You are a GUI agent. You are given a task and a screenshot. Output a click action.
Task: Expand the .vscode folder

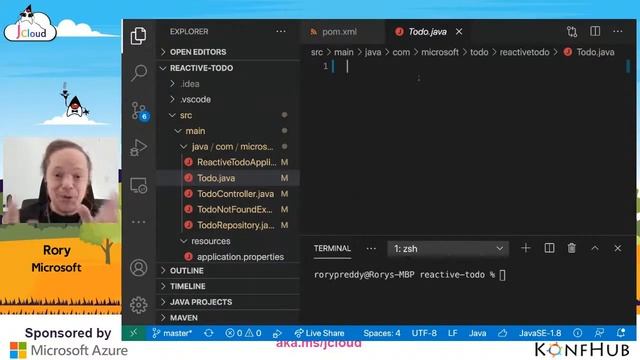pos(229,99)
